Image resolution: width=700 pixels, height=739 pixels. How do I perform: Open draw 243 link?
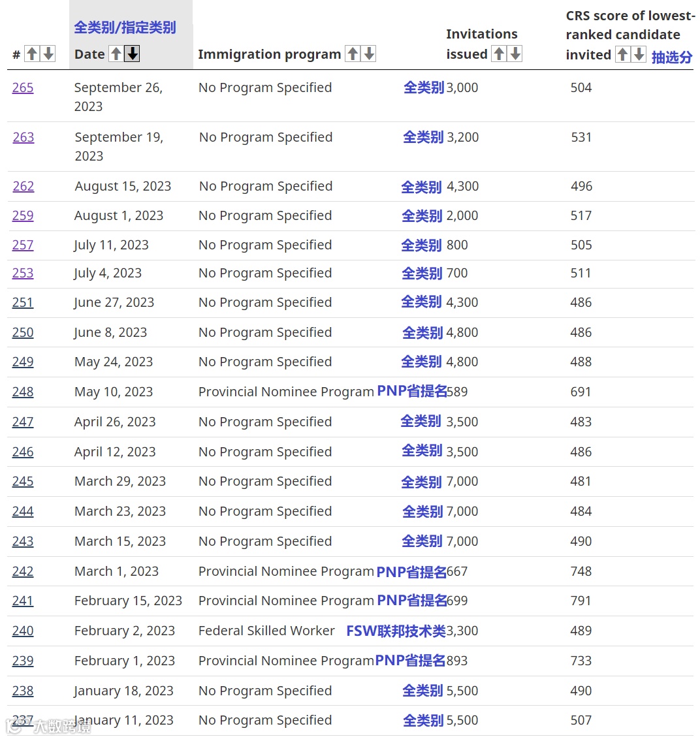coord(23,542)
